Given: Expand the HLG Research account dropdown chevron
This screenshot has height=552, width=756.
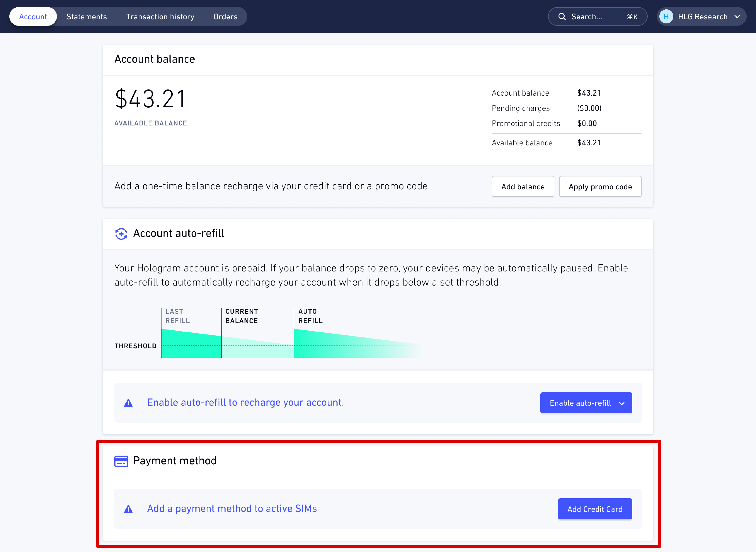Looking at the screenshot, I should coord(737,17).
